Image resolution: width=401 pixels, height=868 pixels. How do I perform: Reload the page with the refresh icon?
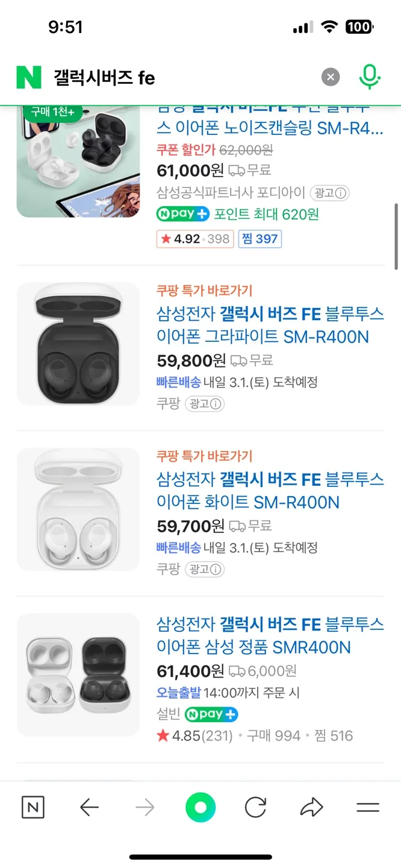[x=255, y=808]
